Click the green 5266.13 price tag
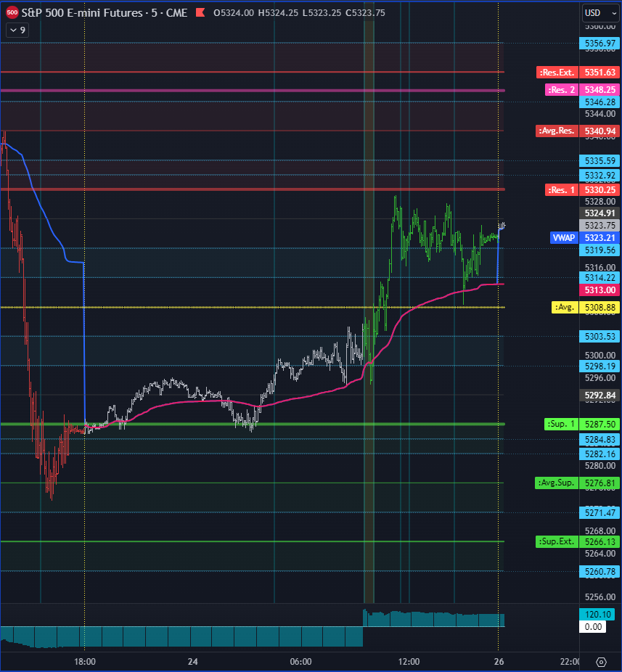The height and width of the screenshot is (672, 622). click(600, 541)
